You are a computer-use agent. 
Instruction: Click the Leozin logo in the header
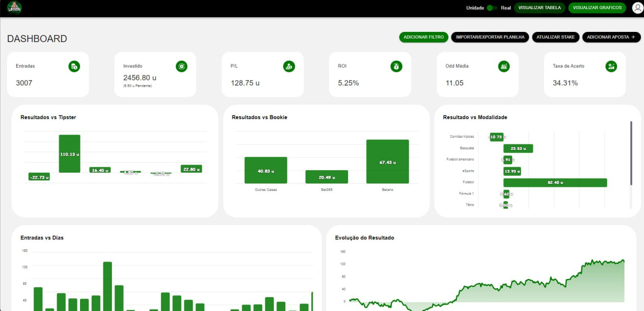pos(14,8)
